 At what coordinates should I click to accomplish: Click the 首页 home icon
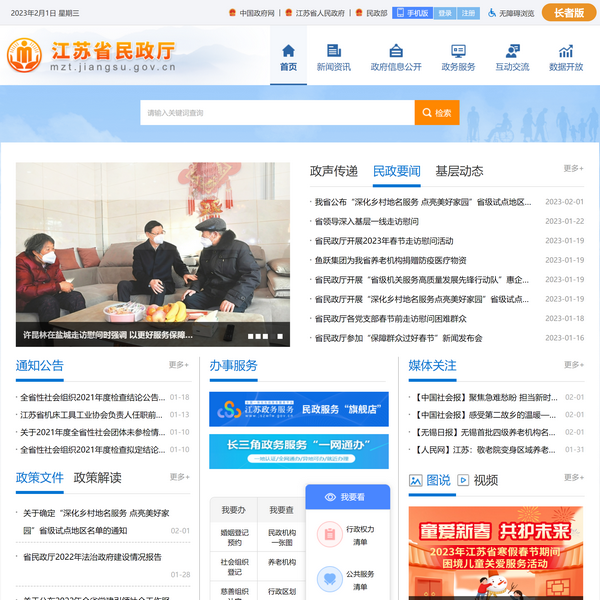(x=288, y=50)
